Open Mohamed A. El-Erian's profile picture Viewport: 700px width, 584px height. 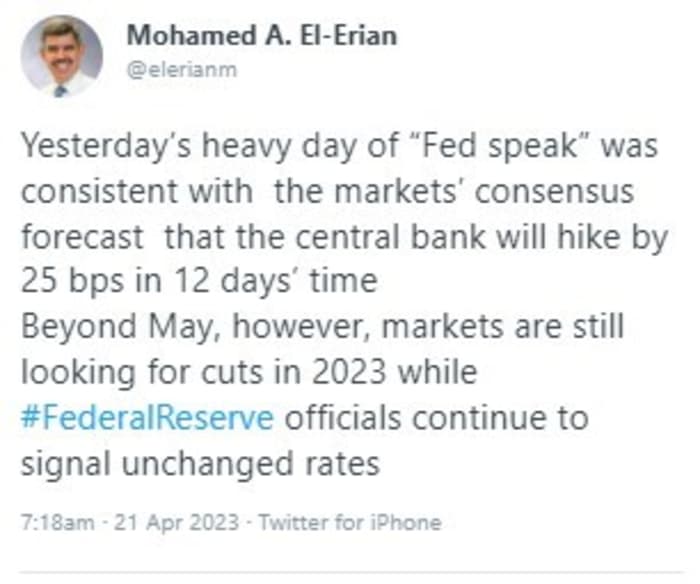62,56
